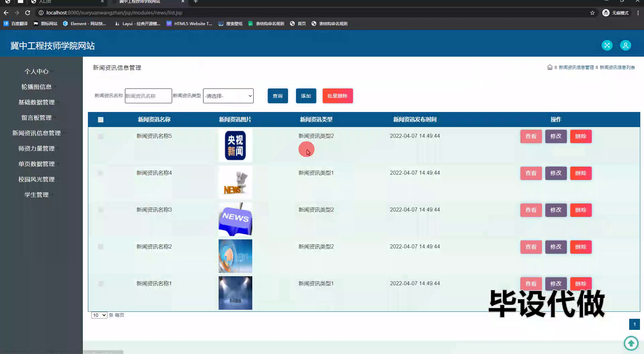This screenshot has height=354, width=644.
Task: Bookmark this page with star icon
Action: click(592, 13)
